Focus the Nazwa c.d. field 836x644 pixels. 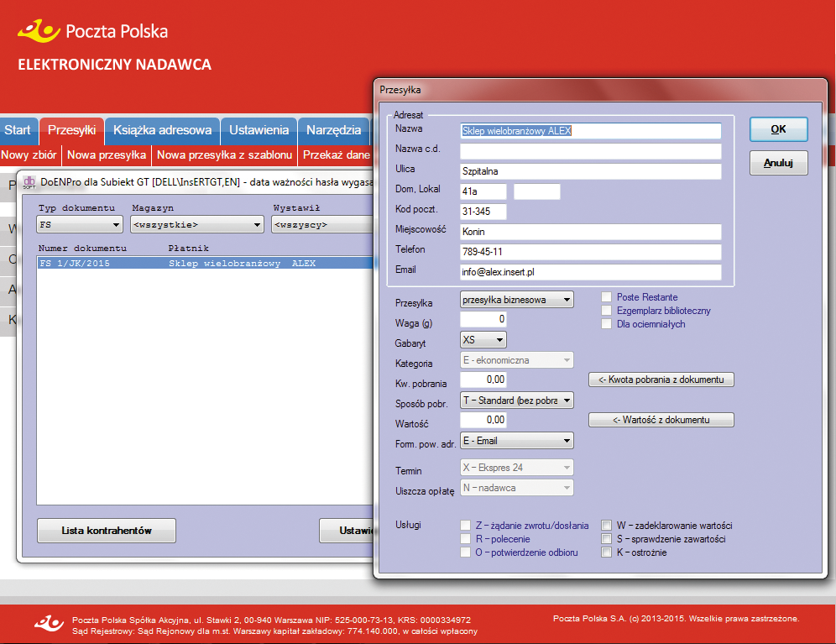click(591, 151)
